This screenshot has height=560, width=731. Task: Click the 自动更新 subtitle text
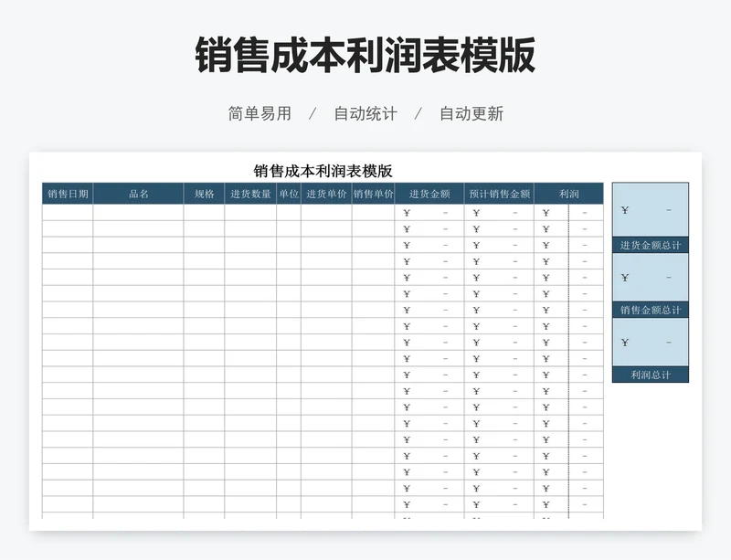pyautogui.click(x=471, y=113)
